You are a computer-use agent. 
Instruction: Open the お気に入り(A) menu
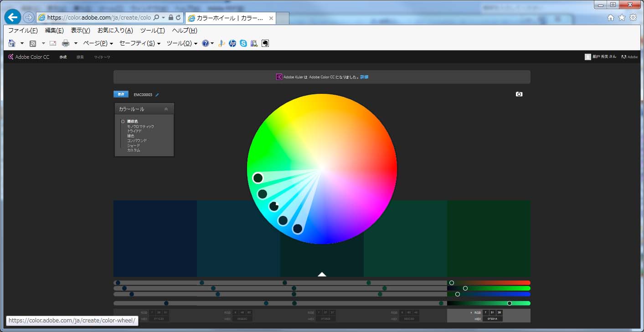click(115, 31)
